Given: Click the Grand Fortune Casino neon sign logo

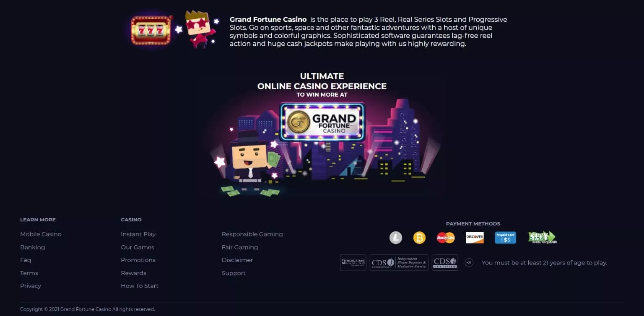Looking at the screenshot, I should pyautogui.click(x=322, y=122).
